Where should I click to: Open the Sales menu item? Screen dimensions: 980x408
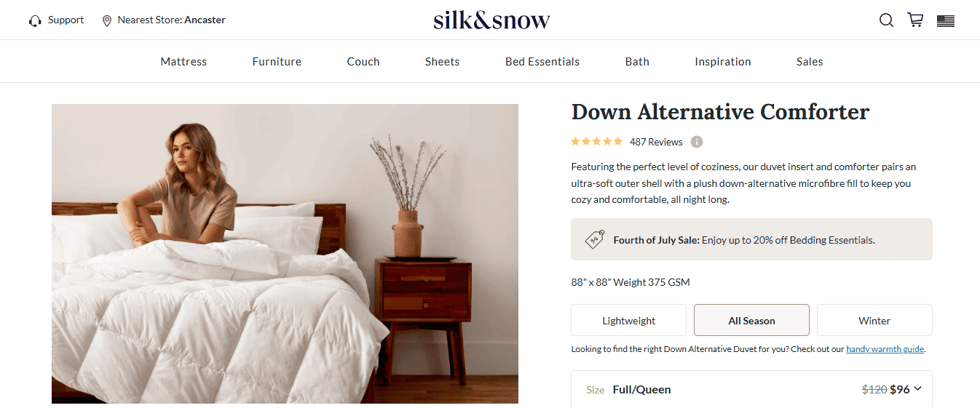point(810,62)
